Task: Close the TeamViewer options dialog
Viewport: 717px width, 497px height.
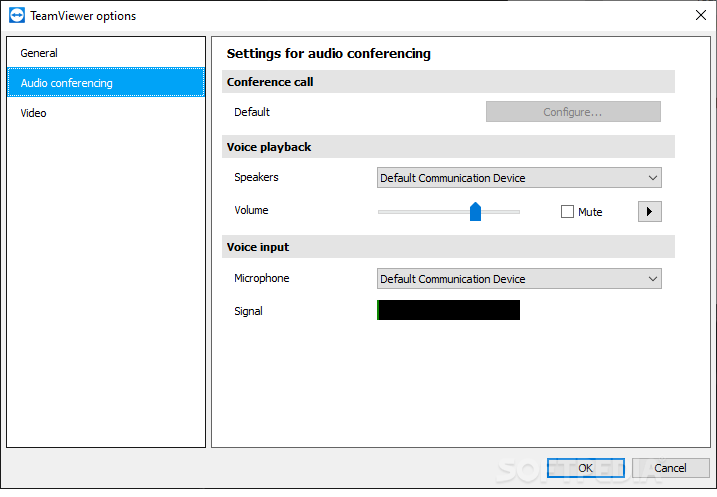Action: click(701, 16)
